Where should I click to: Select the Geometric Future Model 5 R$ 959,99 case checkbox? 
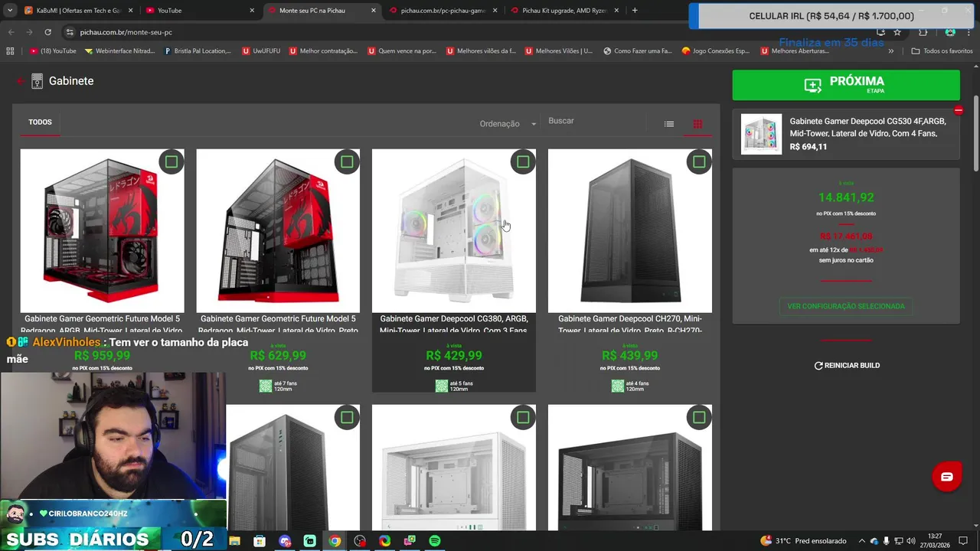coord(171,161)
